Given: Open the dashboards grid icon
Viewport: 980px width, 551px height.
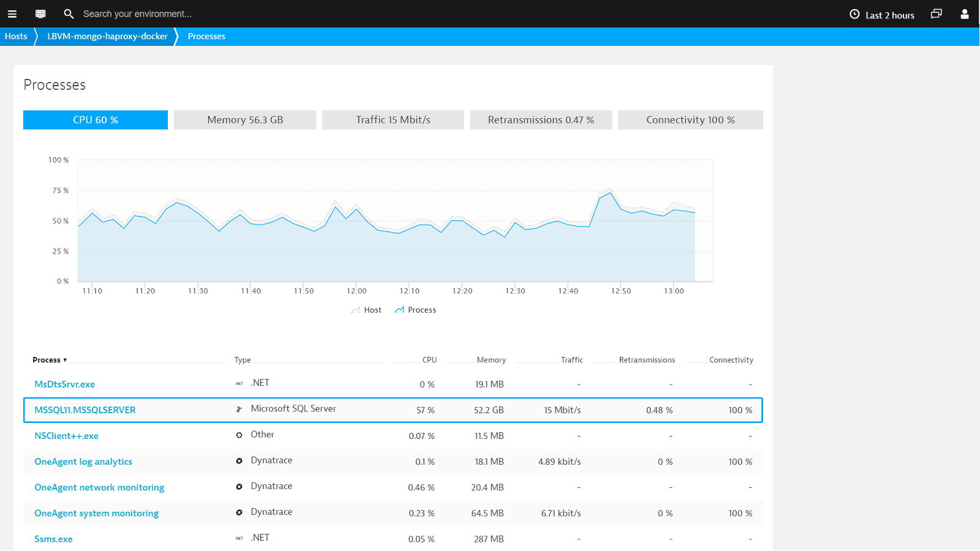Looking at the screenshot, I should pyautogui.click(x=40, y=13).
